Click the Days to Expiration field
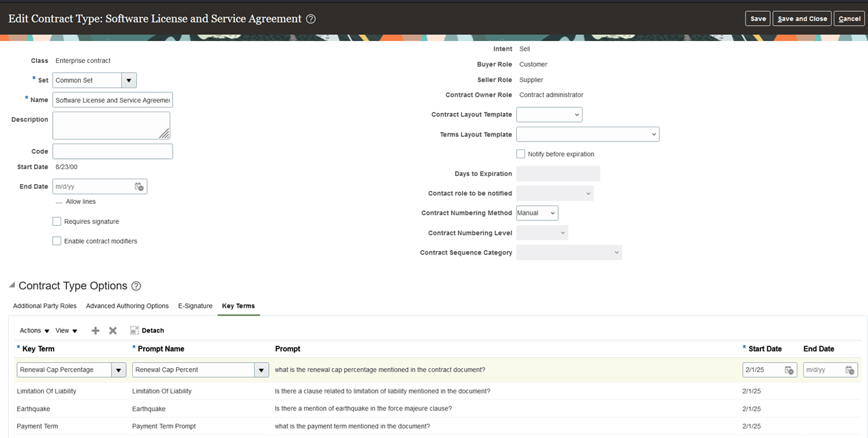 point(558,174)
